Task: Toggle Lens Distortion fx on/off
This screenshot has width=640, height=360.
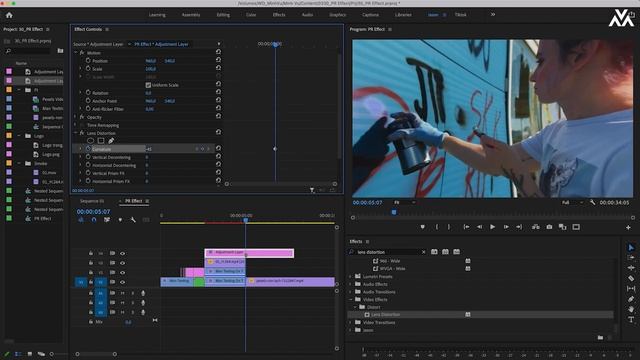Action: click(82, 133)
